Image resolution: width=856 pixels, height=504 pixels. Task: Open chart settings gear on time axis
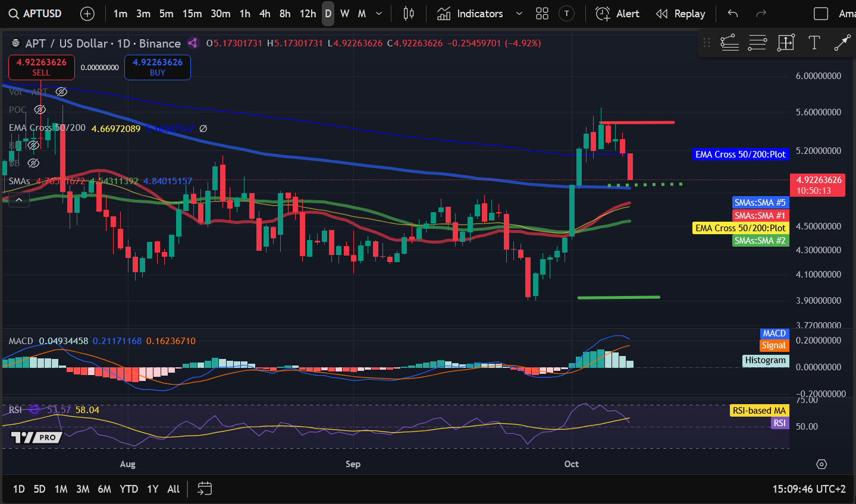pos(821,464)
